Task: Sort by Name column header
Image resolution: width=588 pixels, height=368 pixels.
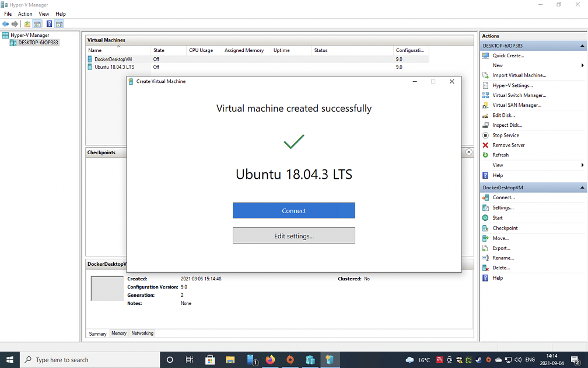Action: [118, 50]
